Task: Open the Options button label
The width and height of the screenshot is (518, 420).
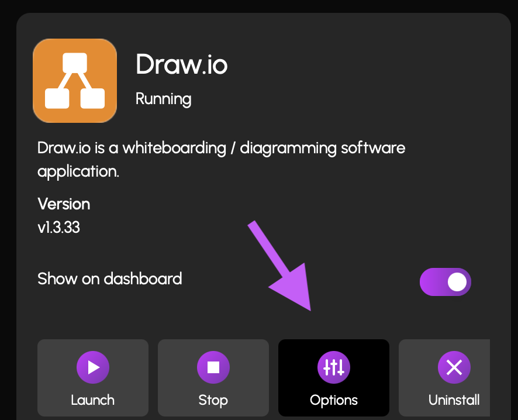Action: [x=334, y=400]
